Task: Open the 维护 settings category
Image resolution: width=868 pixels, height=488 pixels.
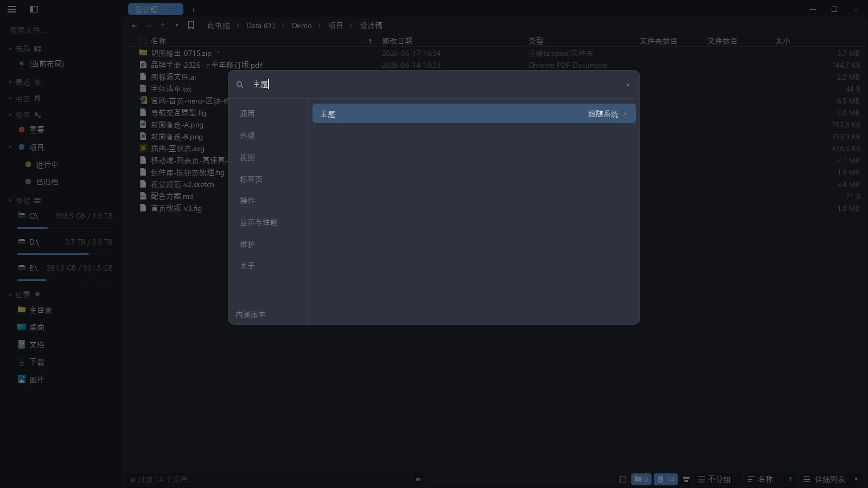Action: [x=247, y=244]
